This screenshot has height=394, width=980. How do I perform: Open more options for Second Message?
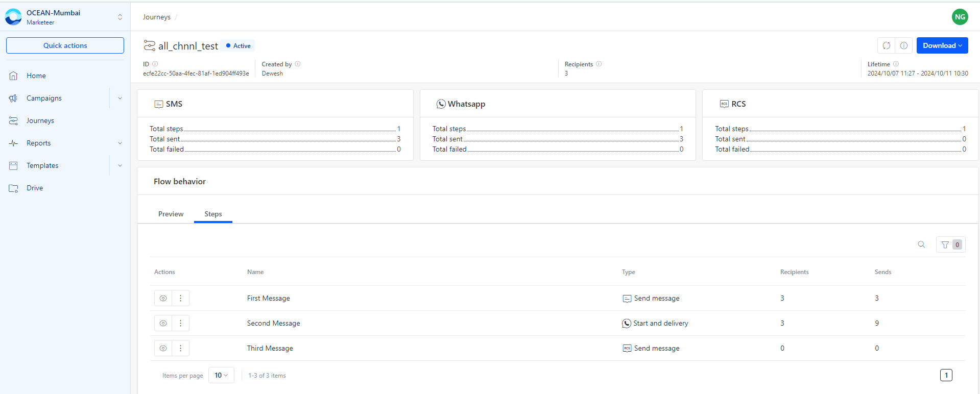(180, 323)
